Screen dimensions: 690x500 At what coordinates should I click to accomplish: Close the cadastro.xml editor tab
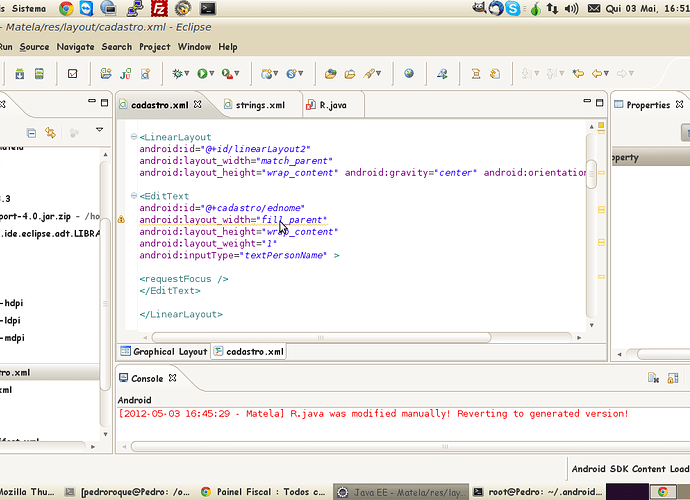pos(198,104)
